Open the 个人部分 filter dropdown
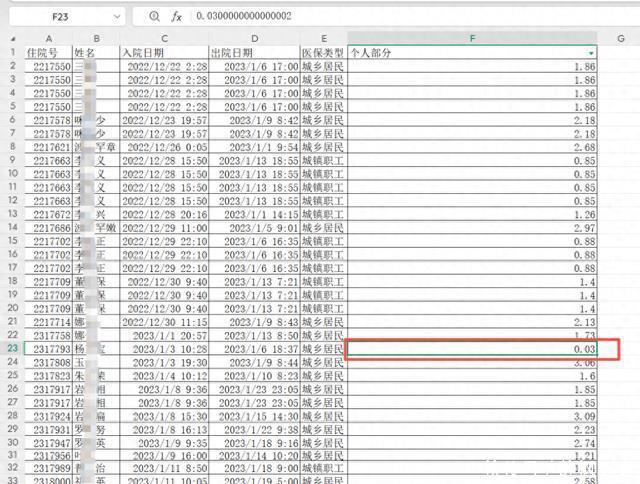640x484 pixels. 591,52
